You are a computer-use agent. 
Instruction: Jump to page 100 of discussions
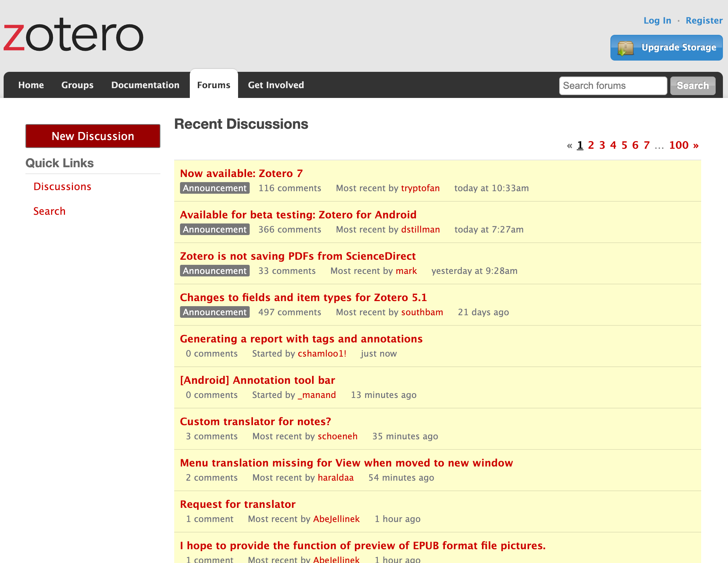pos(679,145)
